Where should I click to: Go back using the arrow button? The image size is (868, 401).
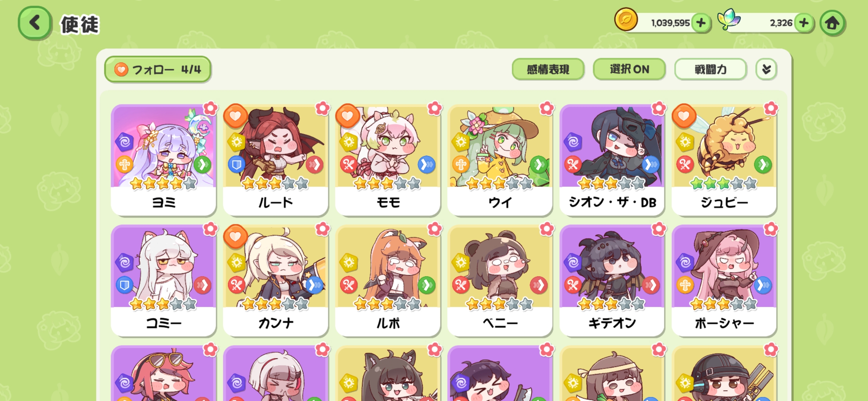(x=34, y=23)
